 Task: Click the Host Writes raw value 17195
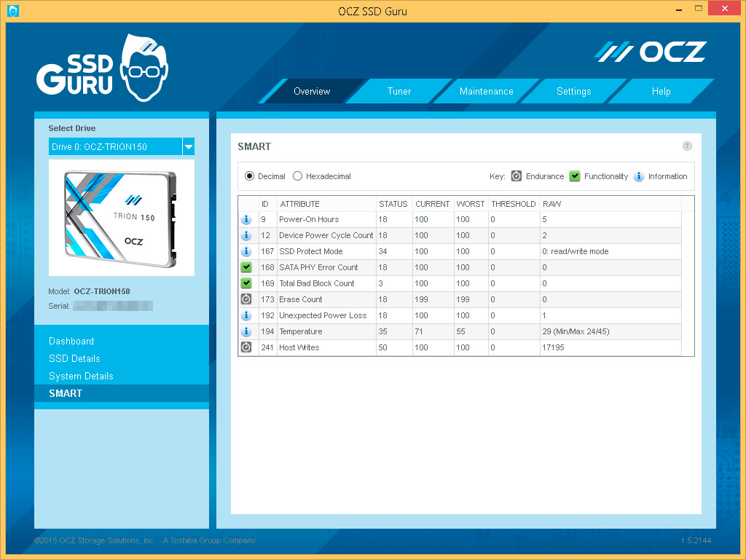pyautogui.click(x=553, y=347)
